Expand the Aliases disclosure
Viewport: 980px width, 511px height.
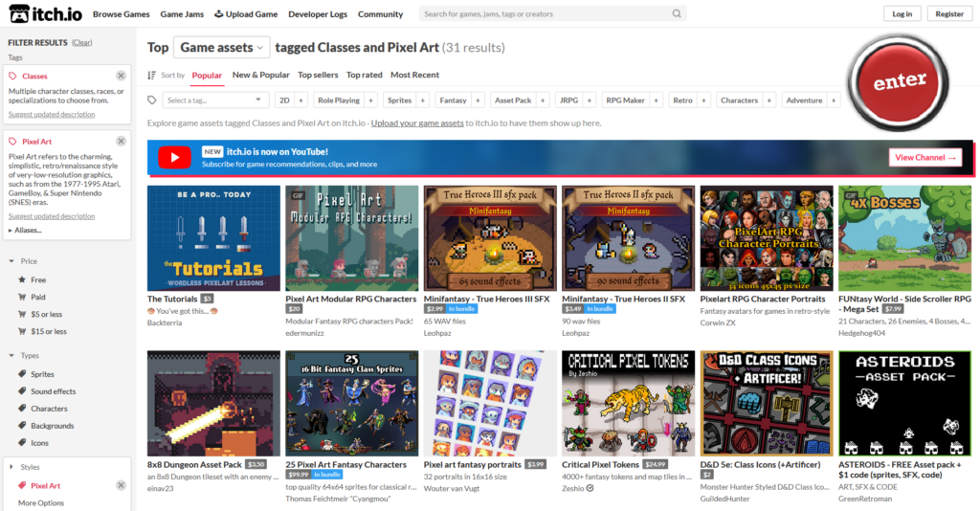point(25,230)
